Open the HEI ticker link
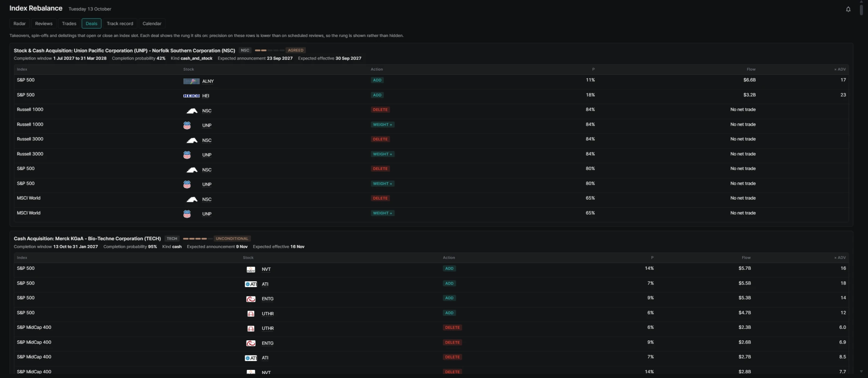This screenshot has width=868, height=378. [206, 96]
